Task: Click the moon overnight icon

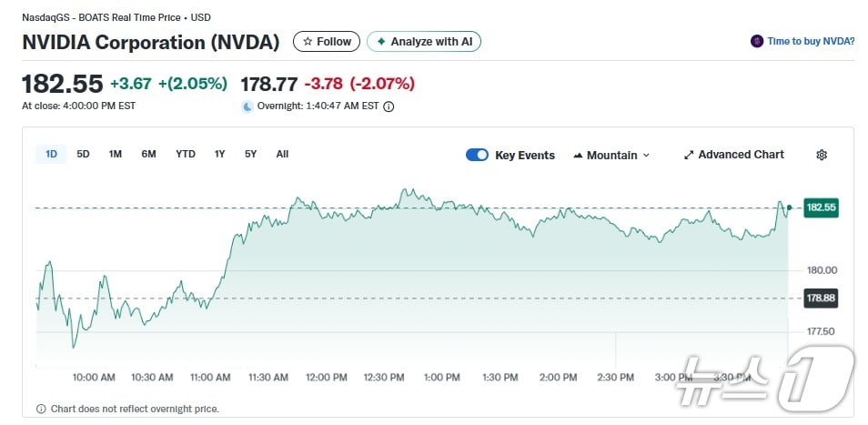Action: pyautogui.click(x=247, y=106)
